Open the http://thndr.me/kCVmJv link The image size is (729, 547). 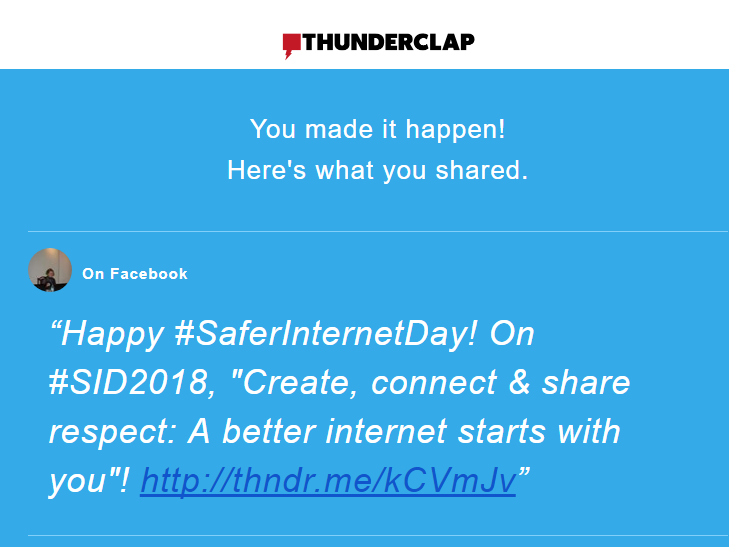point(328,480)
